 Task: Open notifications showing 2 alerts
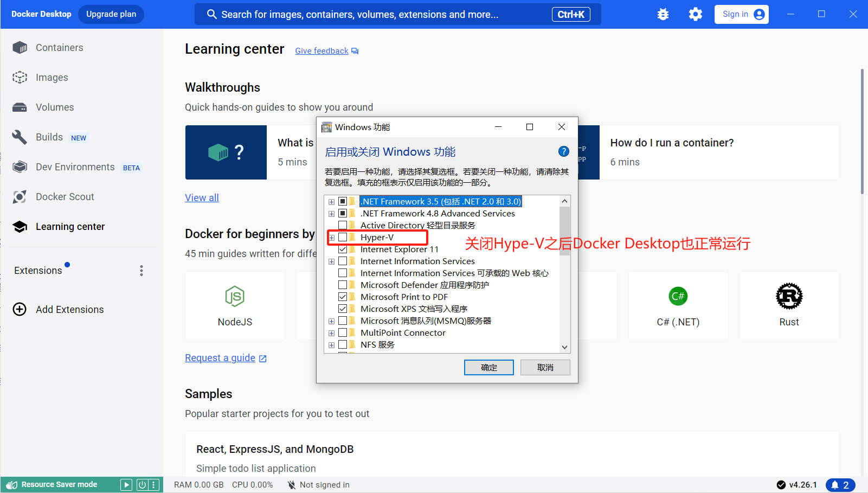click(841, 484)
